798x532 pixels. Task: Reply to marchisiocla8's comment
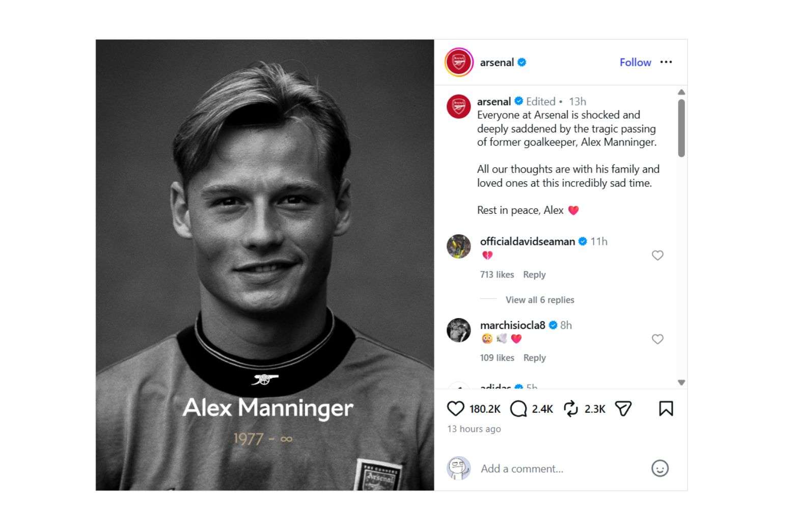534,358
